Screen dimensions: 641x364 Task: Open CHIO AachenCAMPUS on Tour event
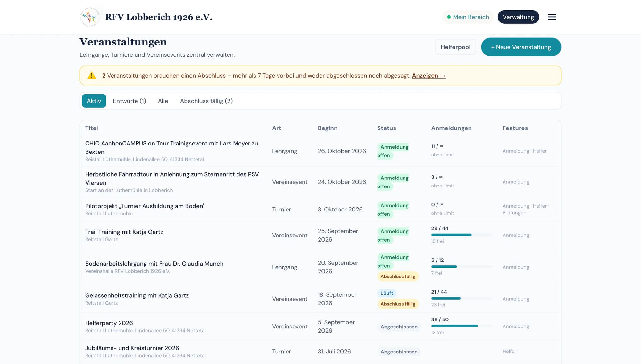point(171,147)
